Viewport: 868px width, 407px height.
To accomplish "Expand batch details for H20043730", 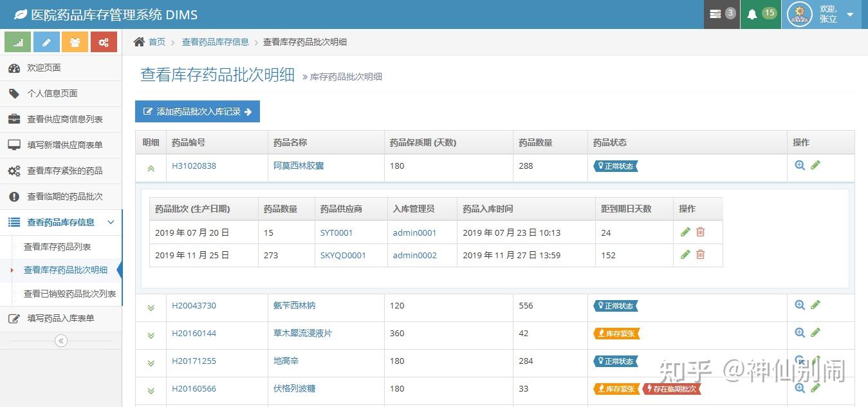I will (x=151, y=308).
